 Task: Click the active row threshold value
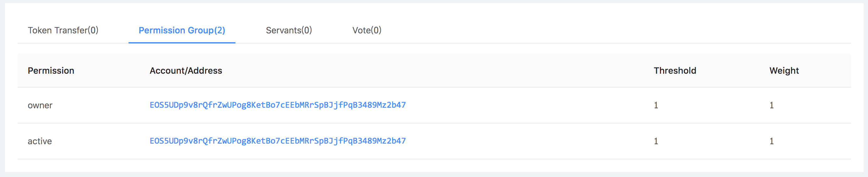656,141
